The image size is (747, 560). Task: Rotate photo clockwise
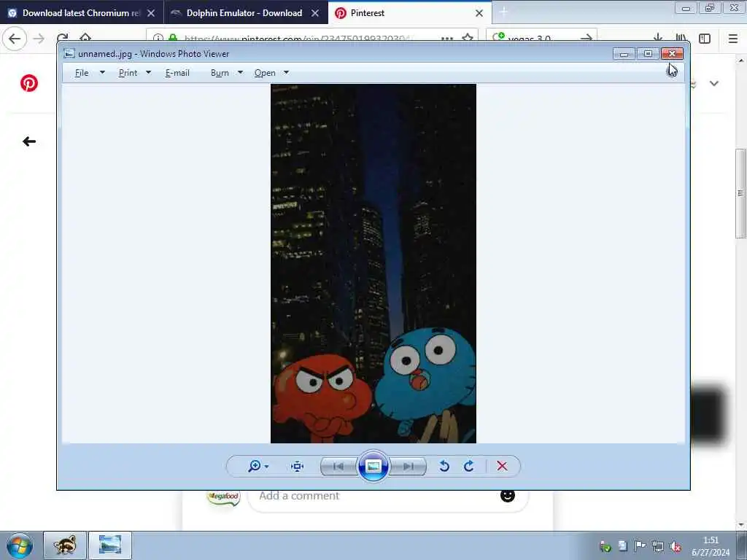pos(469,466)
